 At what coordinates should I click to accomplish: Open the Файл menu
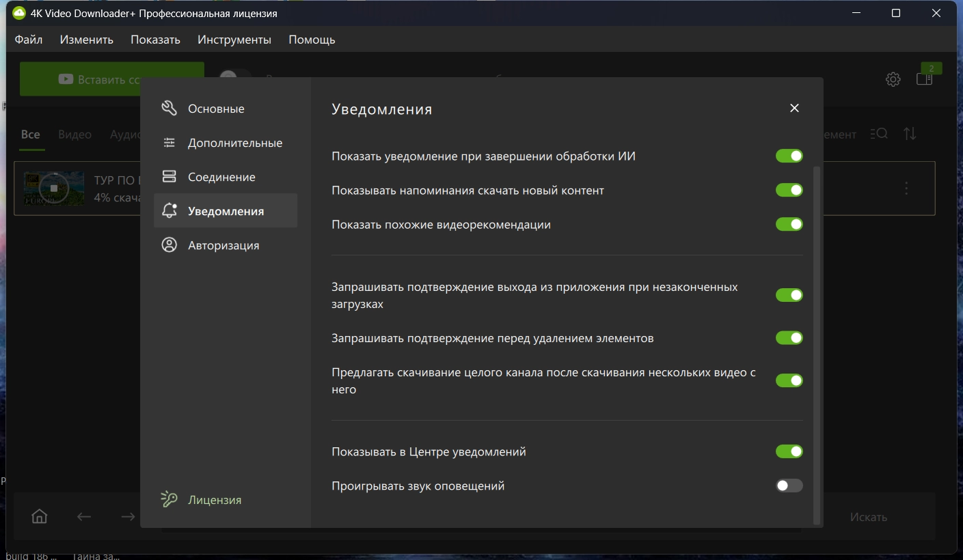pos(29,40)
